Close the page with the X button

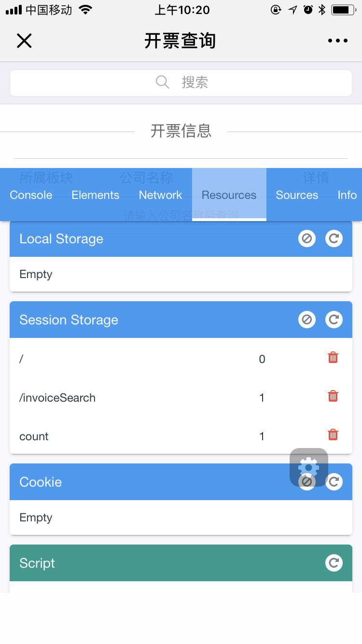coord(24,41)
